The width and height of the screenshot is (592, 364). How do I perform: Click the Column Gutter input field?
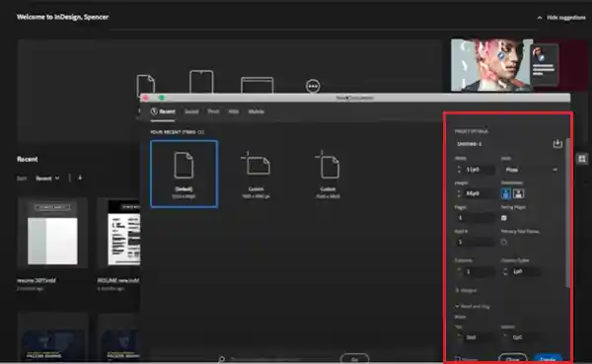[x=525, y=271]
